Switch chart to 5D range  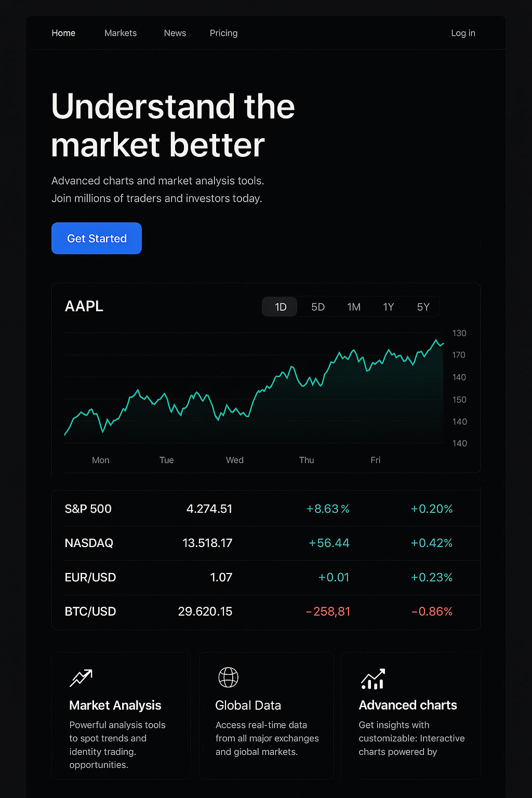(318, 307)
